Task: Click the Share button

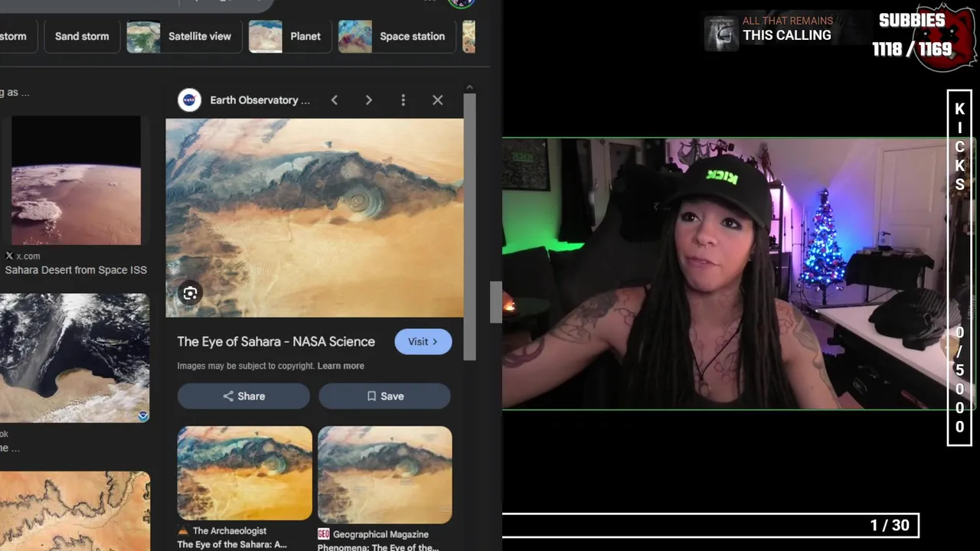Action: [243, 396]
